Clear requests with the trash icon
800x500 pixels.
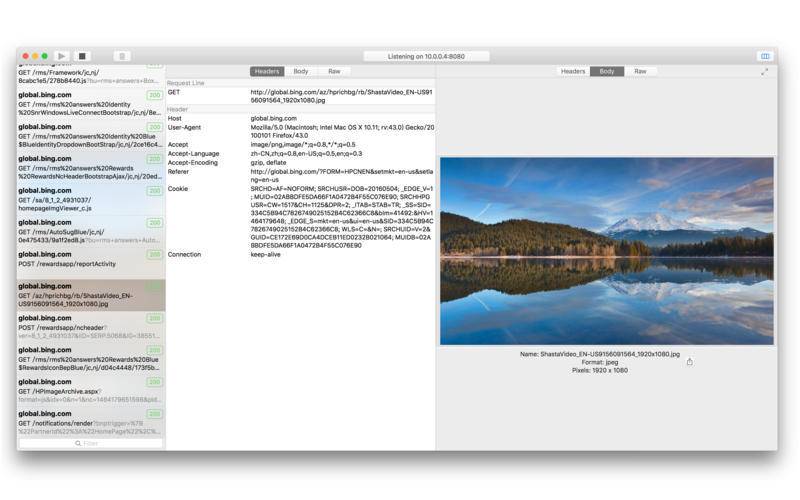(122, 56)
